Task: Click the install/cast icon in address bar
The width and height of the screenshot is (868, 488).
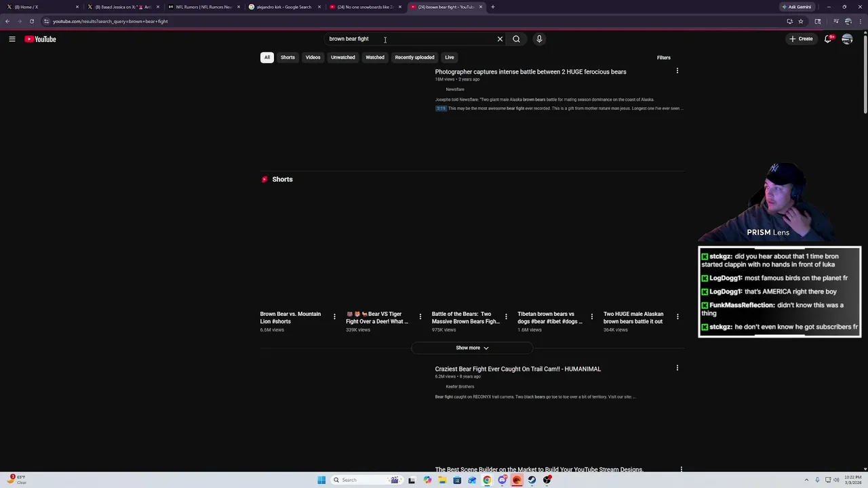Action: pyautogui.click(x=789, y=21)
